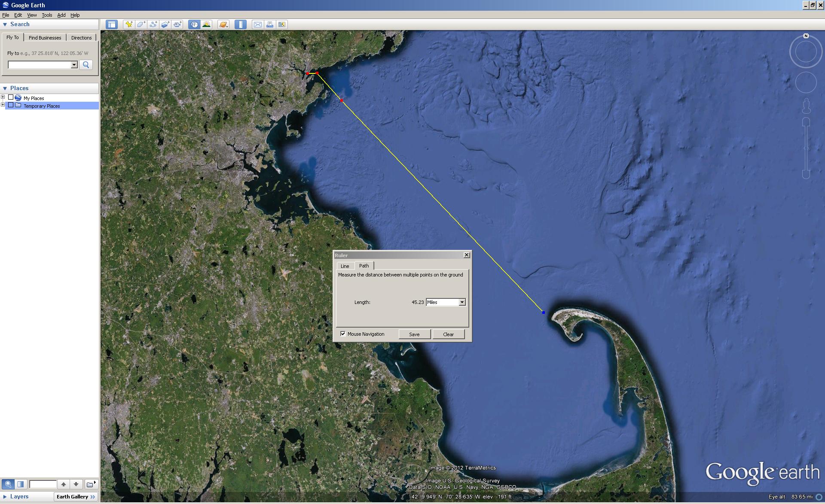
Task: Click the Add Image Overlay icon
Action: pos(165,24)
